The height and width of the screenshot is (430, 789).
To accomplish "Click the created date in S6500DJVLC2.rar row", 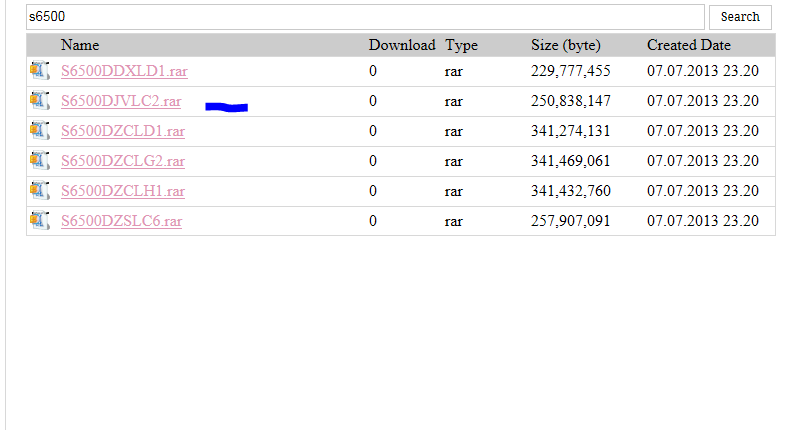I will tap(703, 101).
